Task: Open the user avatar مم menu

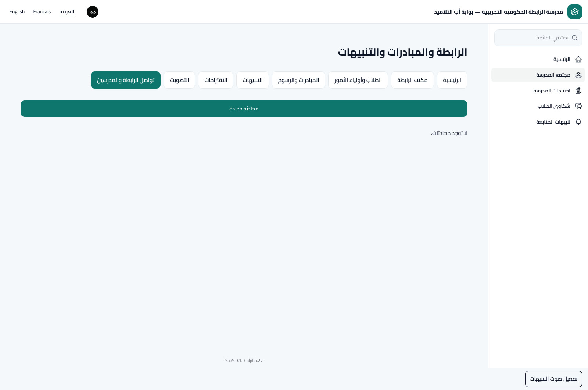Action: [93, 12]
